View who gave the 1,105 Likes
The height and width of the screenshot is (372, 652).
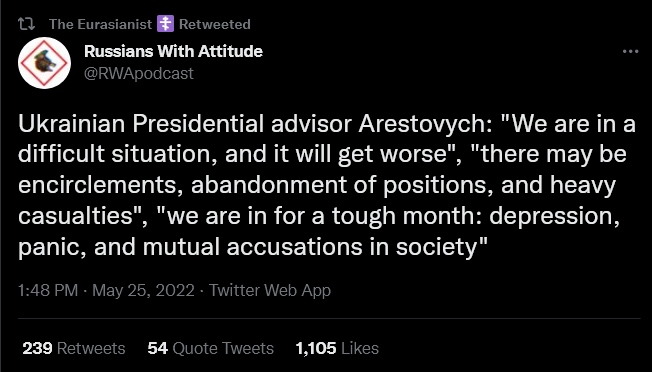[337, 348]
